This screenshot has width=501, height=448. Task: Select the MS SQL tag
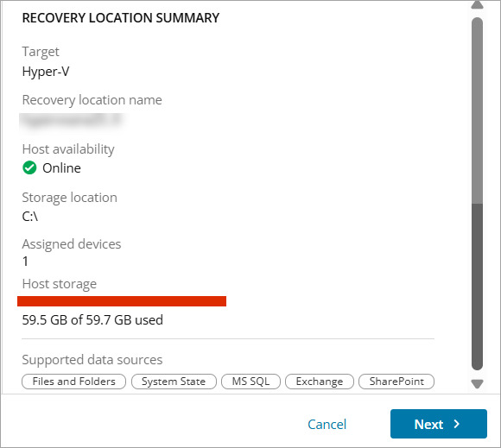(250, 382)
